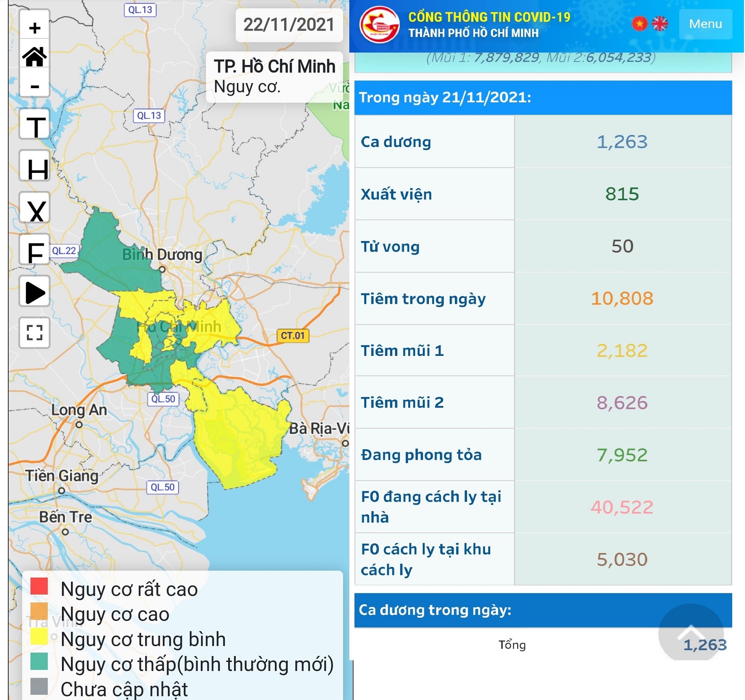Click the 'Tổng' total label
Image resolution: width=745 pixels, height=700 pixels.
[512, 645]
